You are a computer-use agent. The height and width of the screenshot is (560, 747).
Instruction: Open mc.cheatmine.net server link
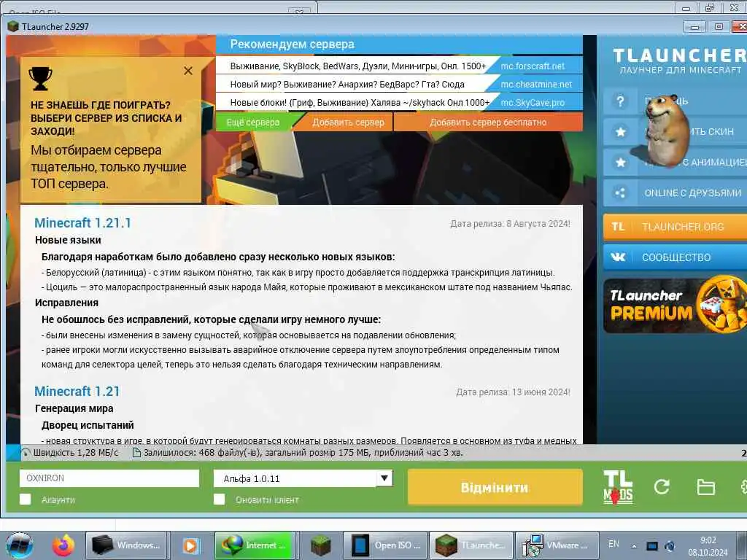(536, 85)
